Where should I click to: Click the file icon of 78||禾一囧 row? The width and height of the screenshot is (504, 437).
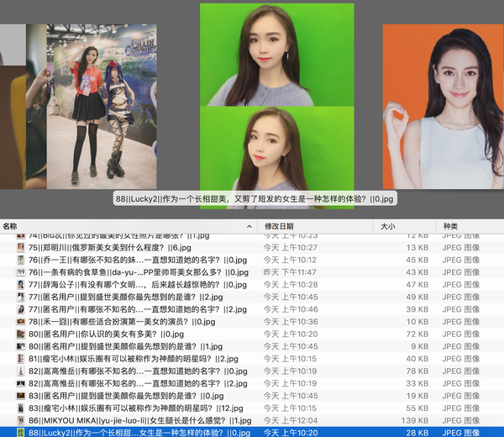[20, 322]
